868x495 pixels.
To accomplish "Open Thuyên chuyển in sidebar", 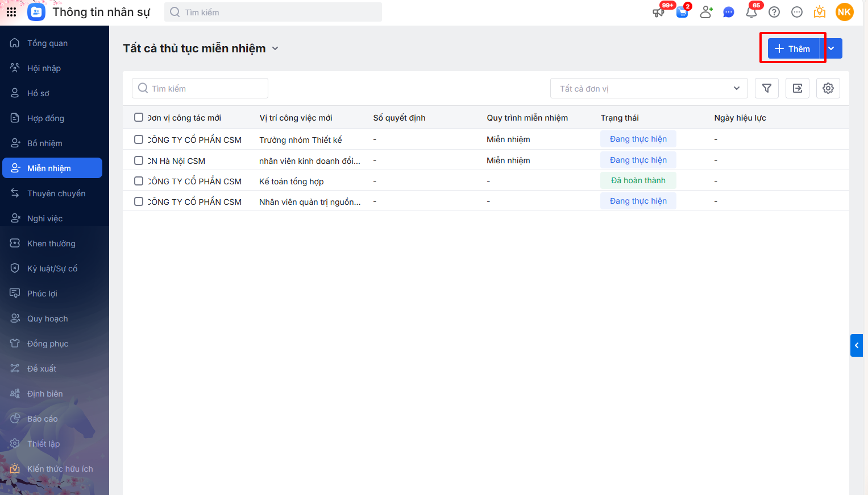I will coord(52,193).
